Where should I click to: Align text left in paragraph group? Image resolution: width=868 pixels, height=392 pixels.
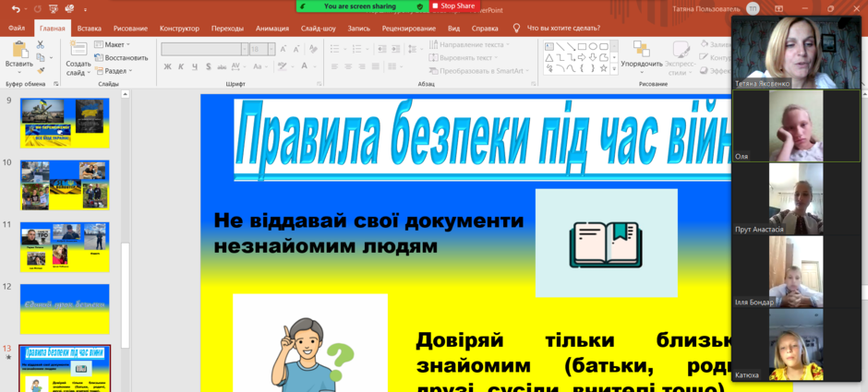(x=334, y=66)
